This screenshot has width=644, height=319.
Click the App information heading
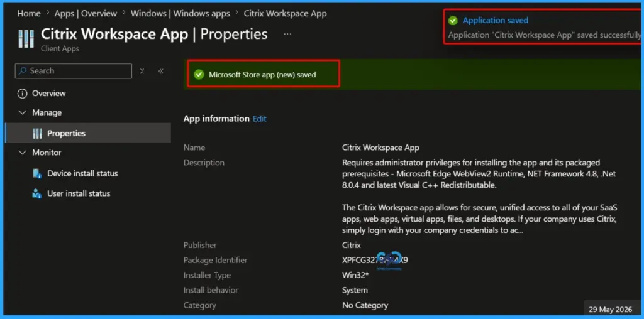pos(216,119)
